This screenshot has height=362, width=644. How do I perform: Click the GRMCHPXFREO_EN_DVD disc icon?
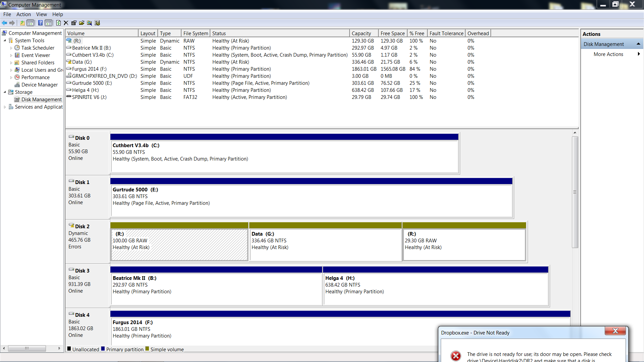coord(69,75)
